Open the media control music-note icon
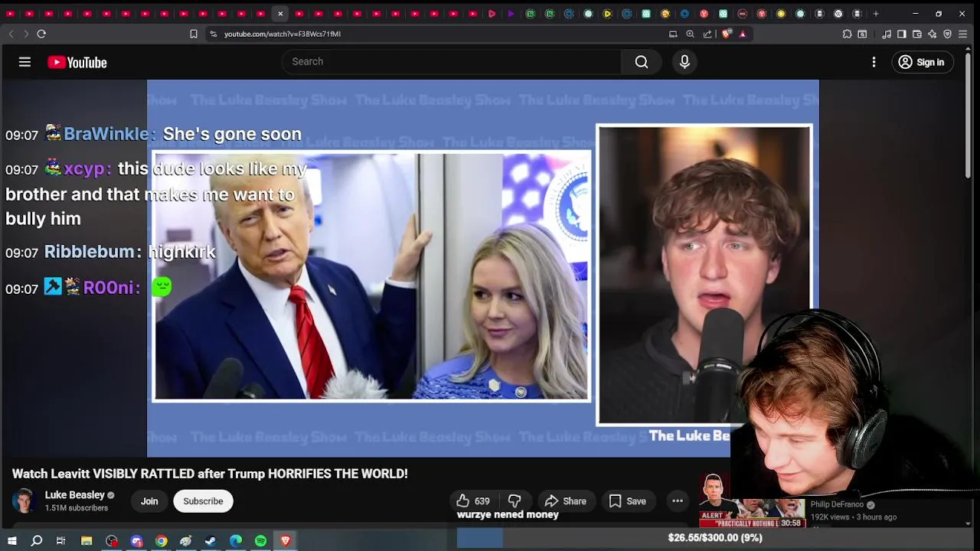Viewport: 980px width, 551px height. click(887, 34)
